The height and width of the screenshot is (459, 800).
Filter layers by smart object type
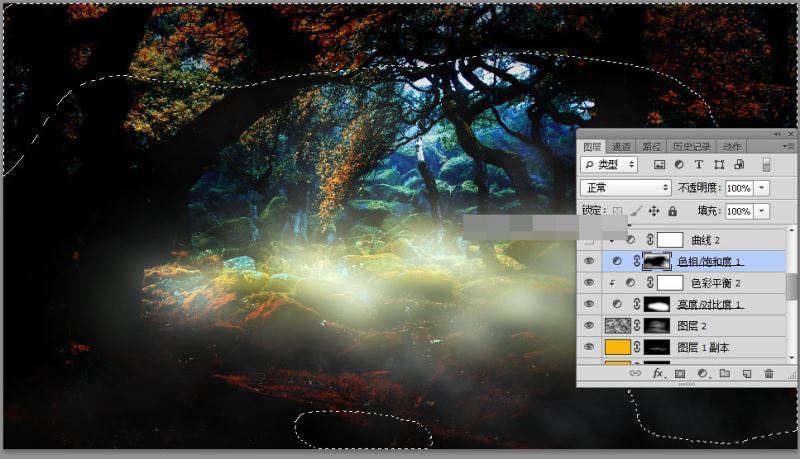(x=739, y=164)
